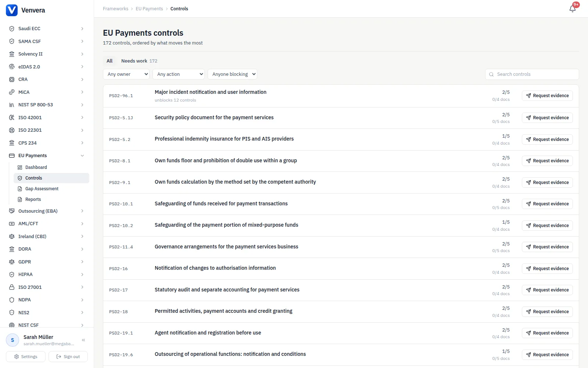
Task: Click the AML/CFT banknote icon
Action: pos(12,224)
